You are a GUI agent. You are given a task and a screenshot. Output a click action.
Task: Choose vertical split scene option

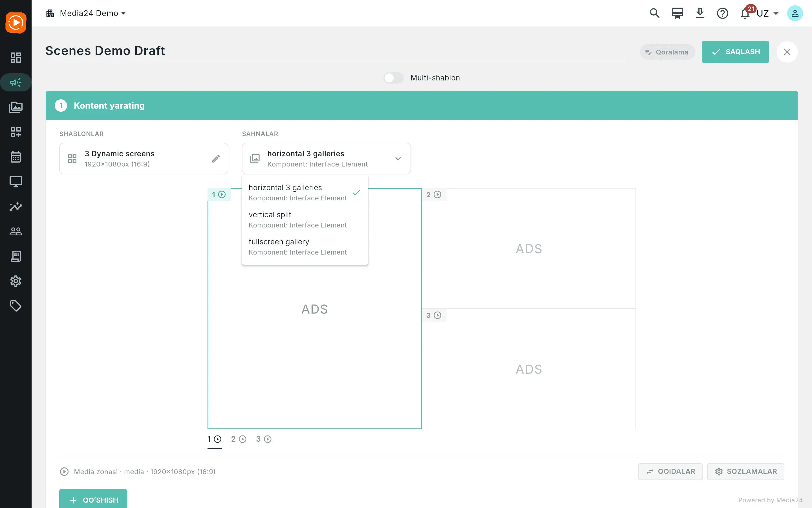pyautogui.click(x=305, y=220)
